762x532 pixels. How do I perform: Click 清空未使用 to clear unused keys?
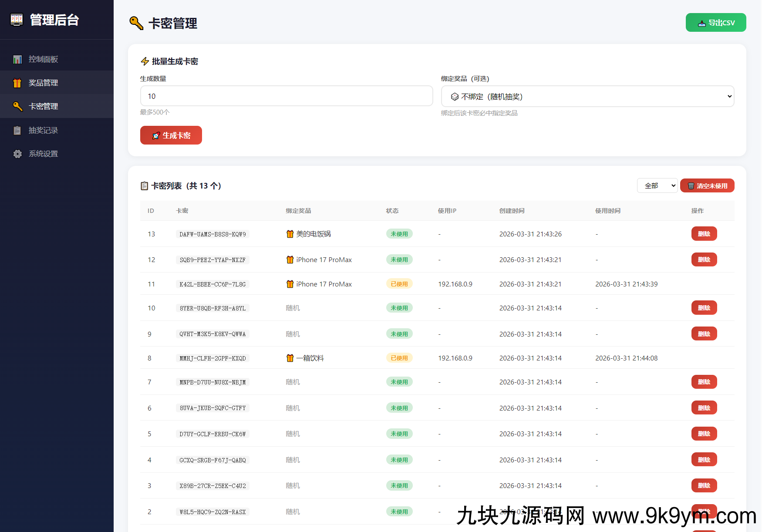[x=707, y=185]
